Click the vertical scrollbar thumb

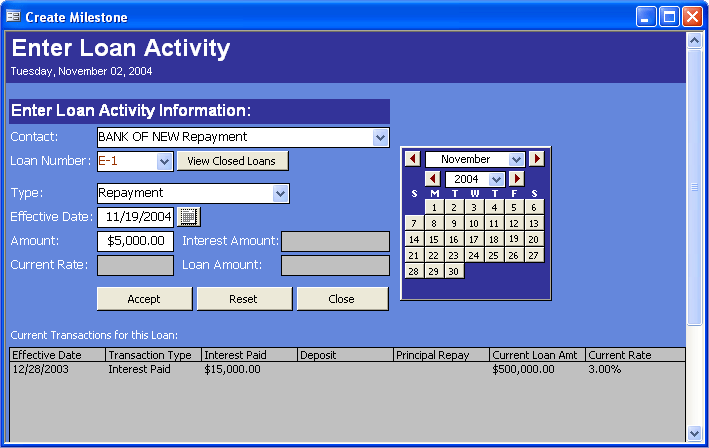pos(694,187)
